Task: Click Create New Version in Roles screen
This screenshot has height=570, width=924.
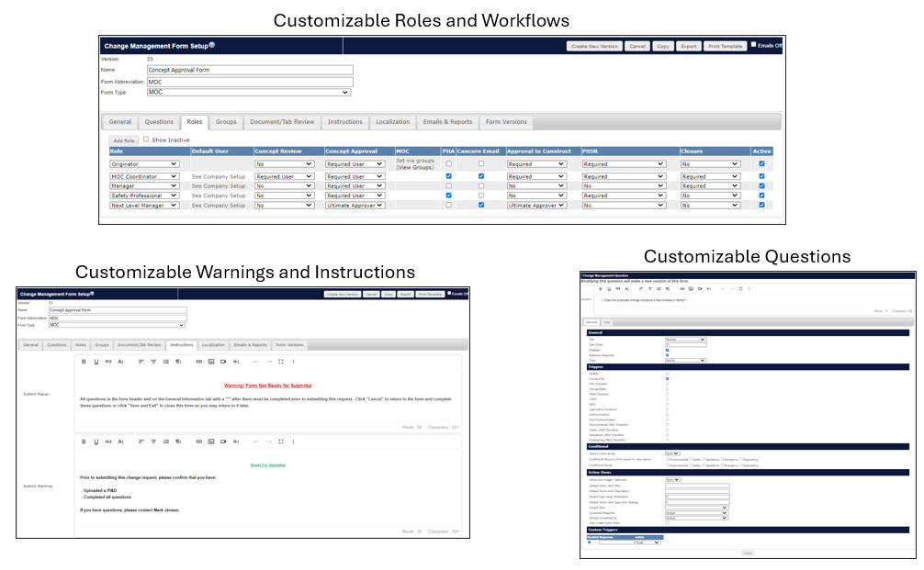Action: tap(594, 46)
